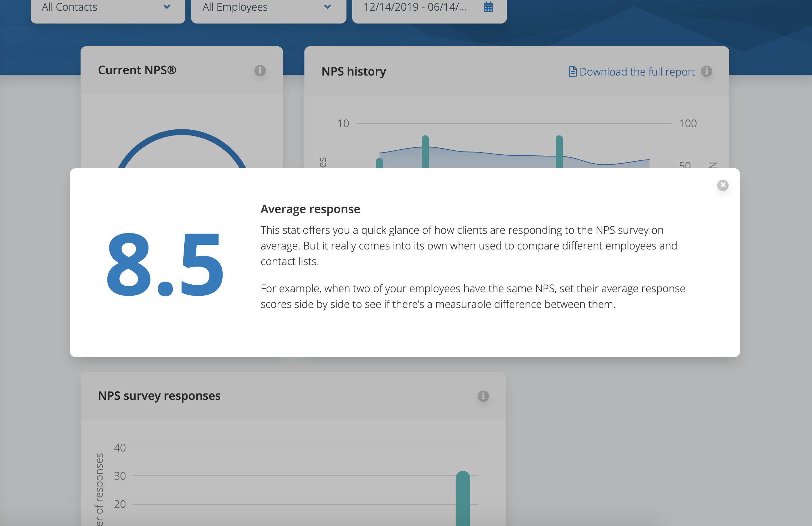812x526 pixels.
Task: Click the All Employees chevron arrow
Action: point(328,7)
